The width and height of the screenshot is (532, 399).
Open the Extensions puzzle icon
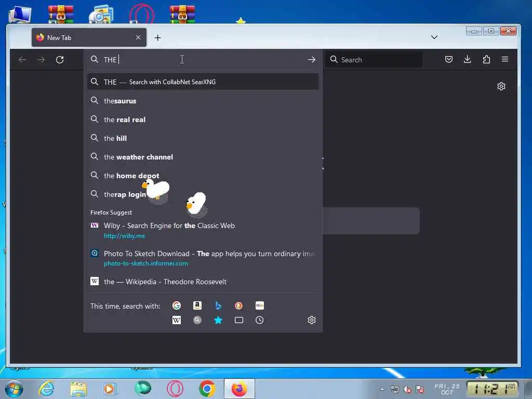(x=486, y=59)
